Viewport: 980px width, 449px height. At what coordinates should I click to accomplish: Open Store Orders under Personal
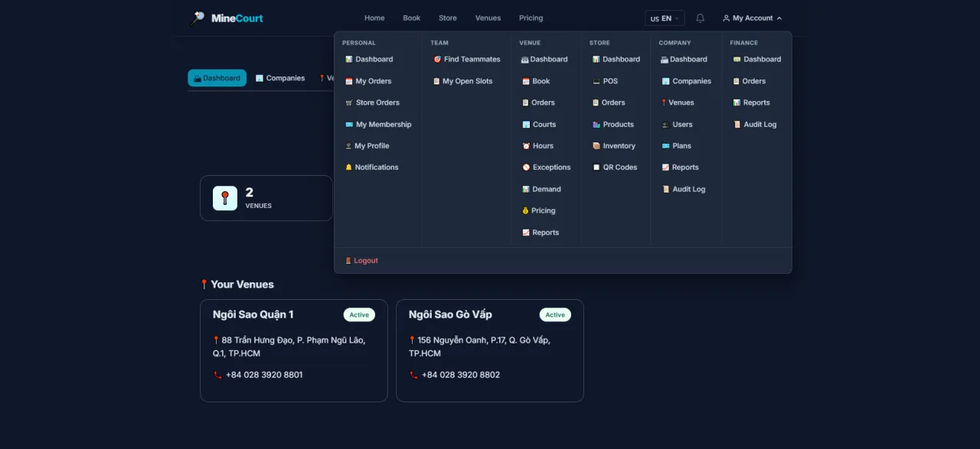pyautogui.click(x=372, y=102)
